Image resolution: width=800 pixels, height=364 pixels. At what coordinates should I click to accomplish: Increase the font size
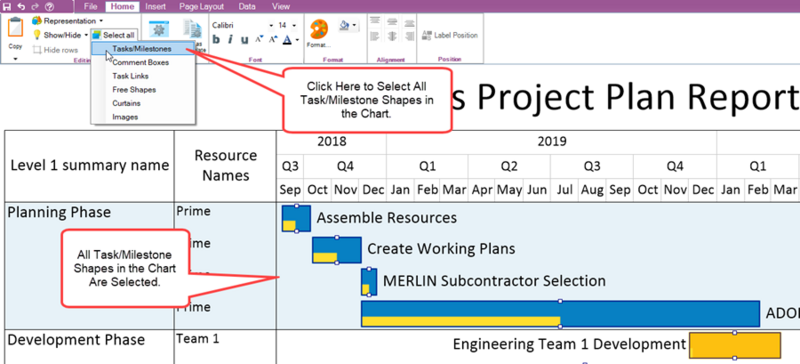click(273, 39)
